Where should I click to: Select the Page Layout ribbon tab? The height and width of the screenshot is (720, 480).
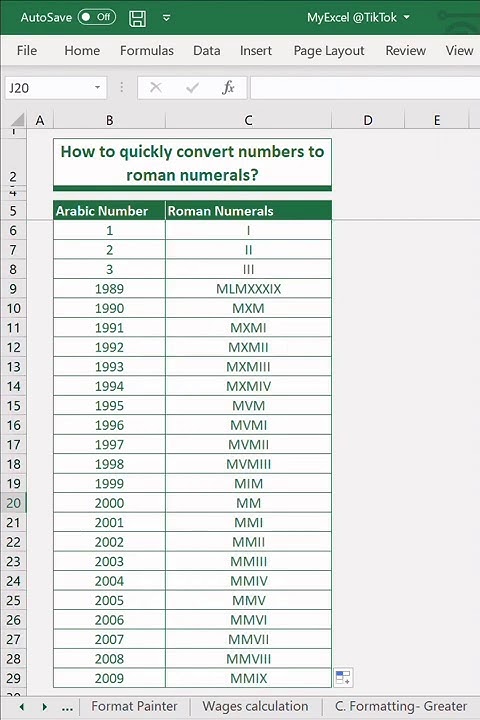[x=329, y=51]
